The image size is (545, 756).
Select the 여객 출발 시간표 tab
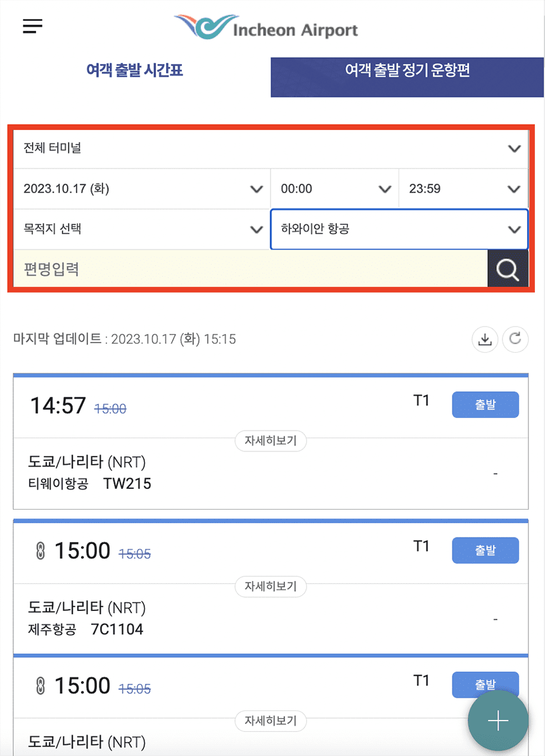coord(134,71)
